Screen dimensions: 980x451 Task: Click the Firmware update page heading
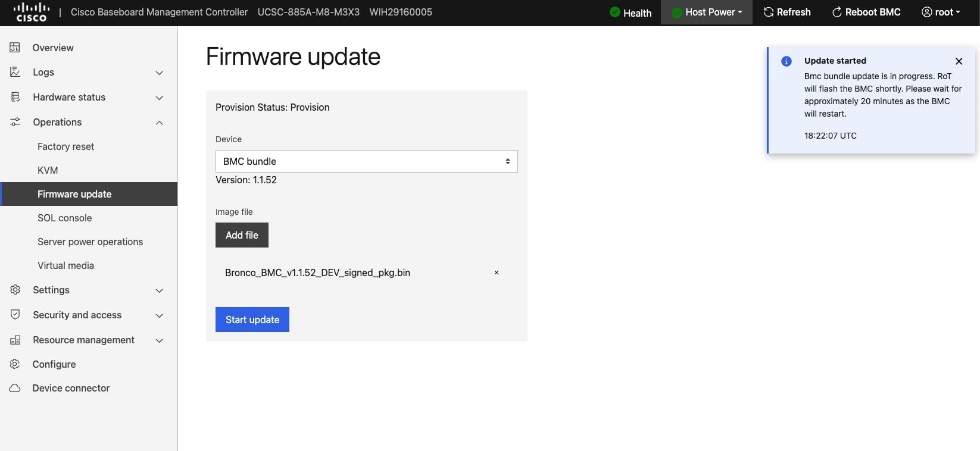tap(293, 57)
